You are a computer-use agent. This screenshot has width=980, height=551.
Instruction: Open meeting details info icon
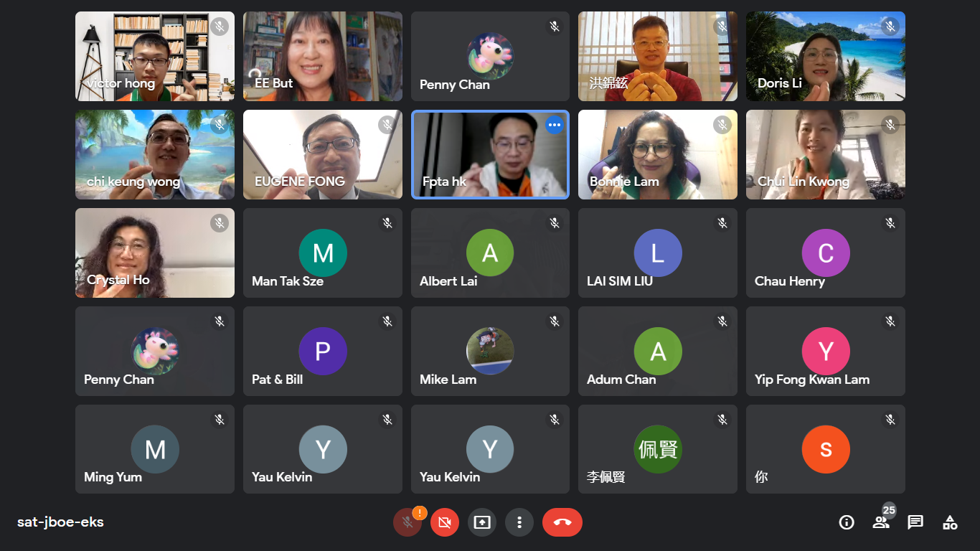[847, 522]
